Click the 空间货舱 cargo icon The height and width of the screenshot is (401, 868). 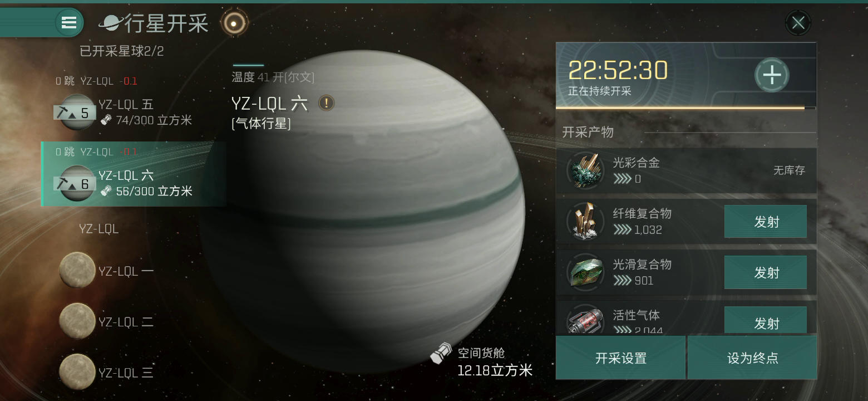point(441,353)
